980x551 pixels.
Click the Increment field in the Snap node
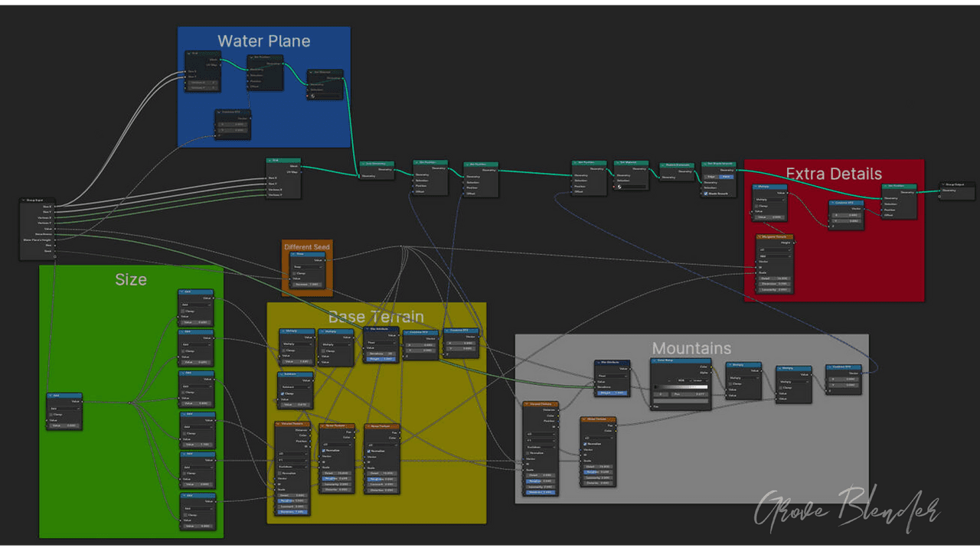point(309,285)
